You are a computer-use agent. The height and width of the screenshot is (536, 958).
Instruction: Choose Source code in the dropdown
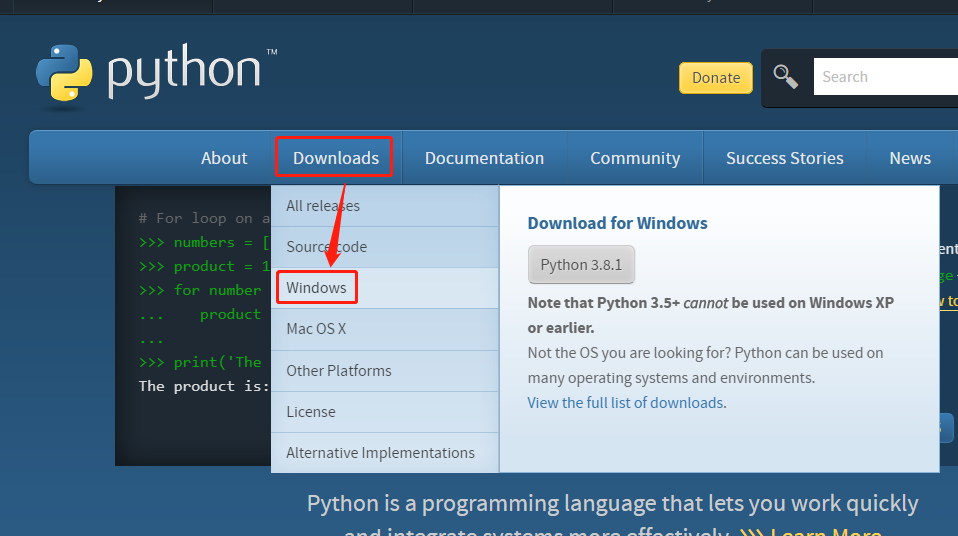tap(327, 247)
